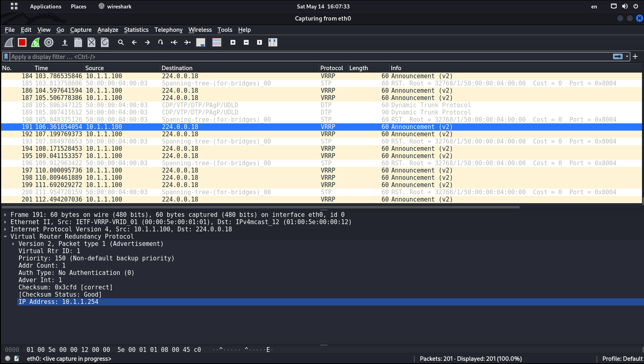Click the packet list horizontal scrollbar

click(x=261, y=207)
